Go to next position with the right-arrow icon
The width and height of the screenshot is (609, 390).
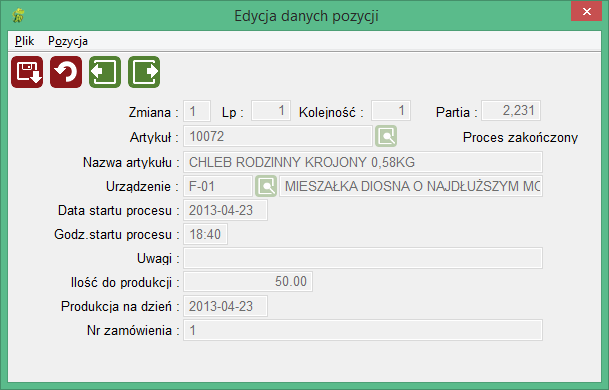144,72
